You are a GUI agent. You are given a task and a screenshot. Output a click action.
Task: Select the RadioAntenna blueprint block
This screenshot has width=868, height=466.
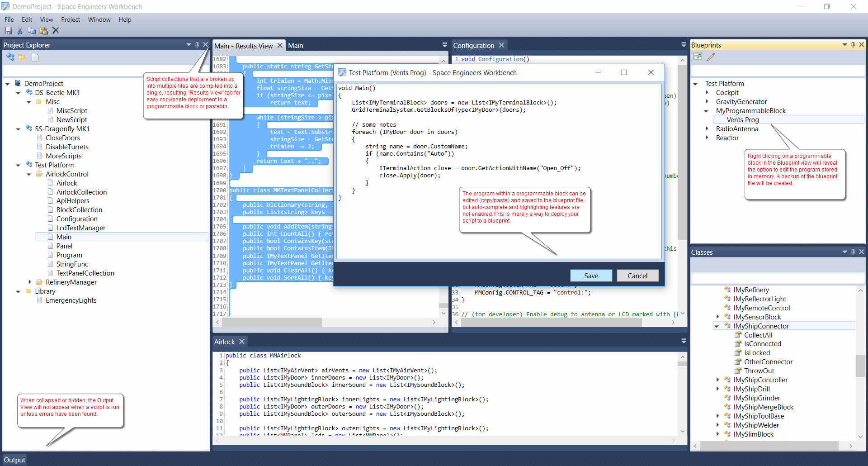737,128
